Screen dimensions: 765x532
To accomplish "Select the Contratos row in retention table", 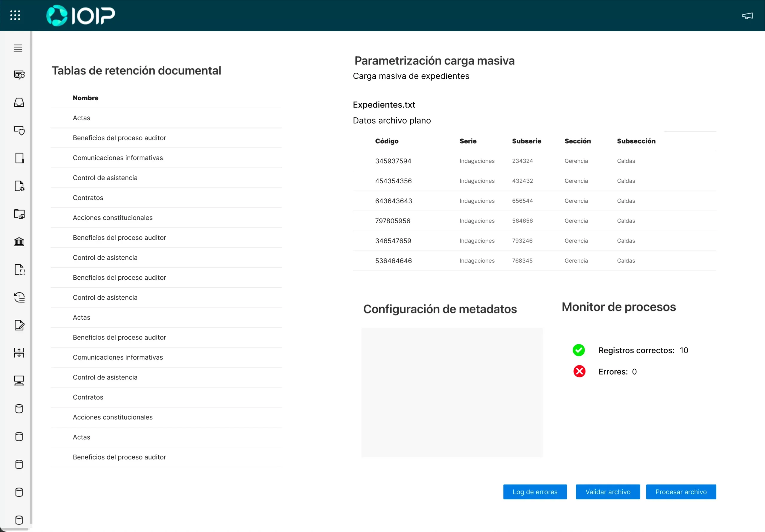I will (88, 198).
